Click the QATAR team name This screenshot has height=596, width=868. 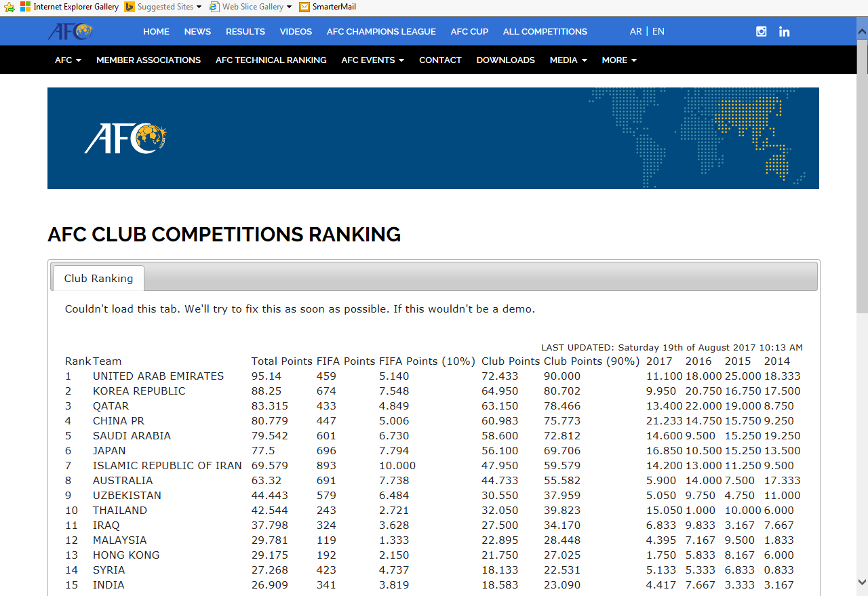111,405
